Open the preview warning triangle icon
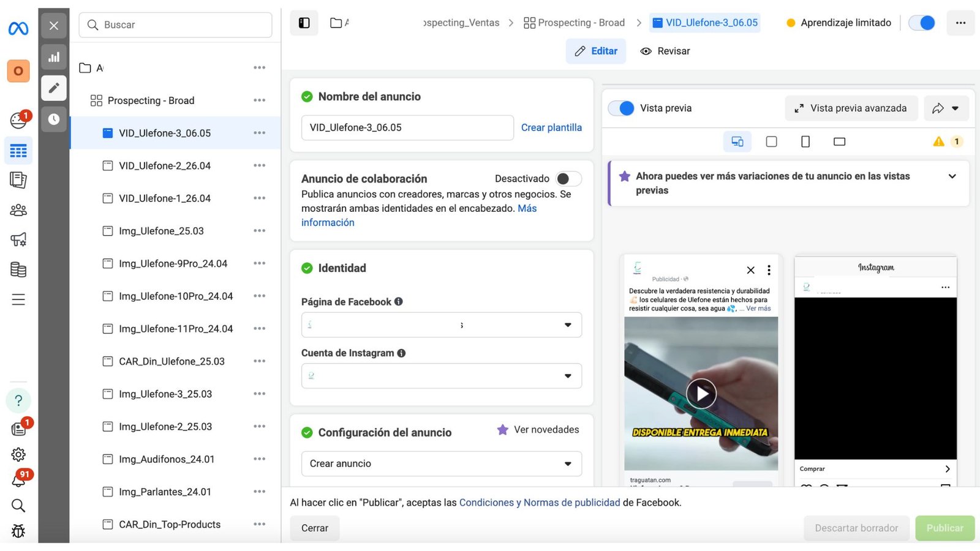The width and height of the screenshot is (980, 551). (938, 141)
